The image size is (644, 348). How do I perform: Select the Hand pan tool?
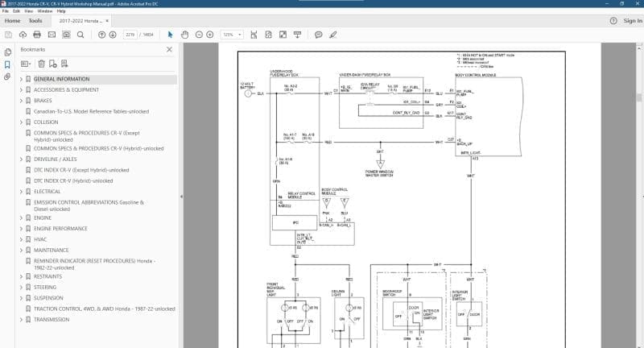pos(185,35)
